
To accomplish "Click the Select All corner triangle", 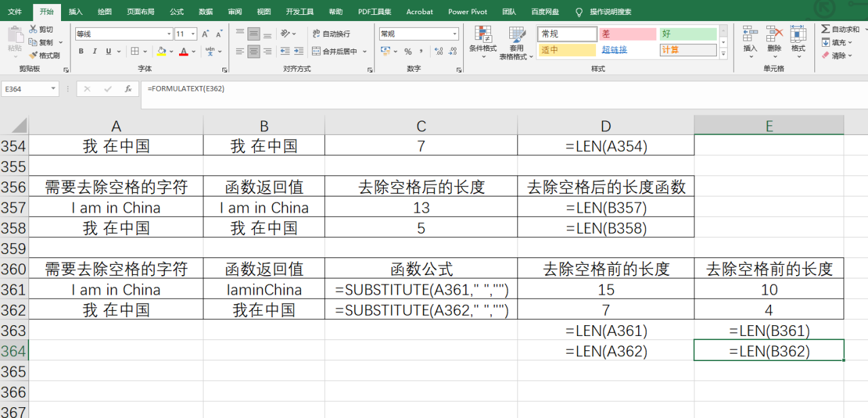I will (x=19, y=125).
